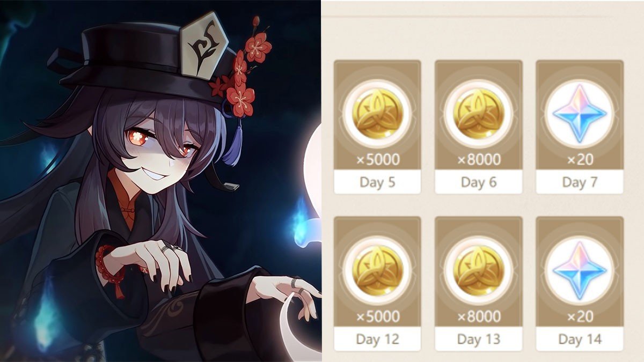Click the ×5000 amount under Day 5 coin
The image size is (644, 362).
point(377,159)
